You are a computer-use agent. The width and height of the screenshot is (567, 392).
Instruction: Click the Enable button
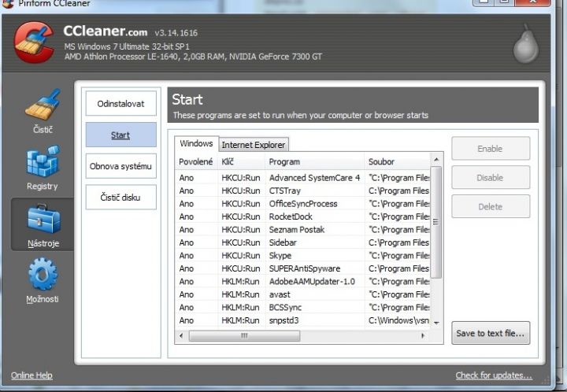(491, 149)
